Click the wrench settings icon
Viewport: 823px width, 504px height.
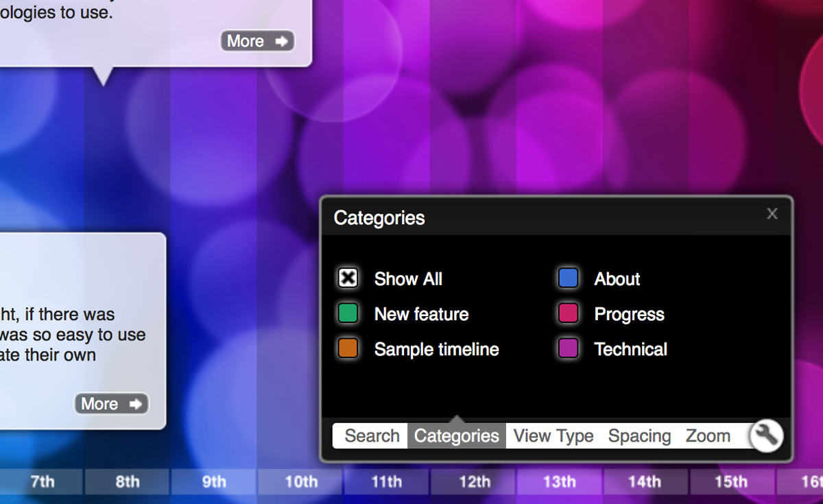pyautogui.click(x=766, y=435)
